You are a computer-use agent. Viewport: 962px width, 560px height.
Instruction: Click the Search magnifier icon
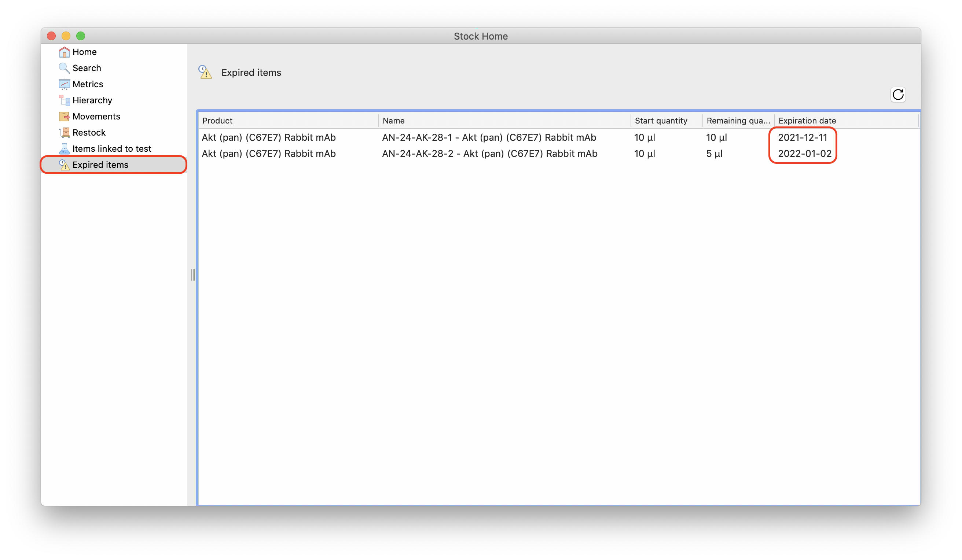point(64,68)
